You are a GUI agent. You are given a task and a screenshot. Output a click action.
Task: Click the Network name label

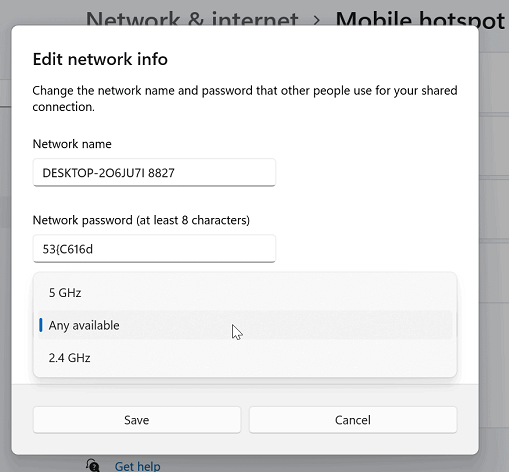(72, 144)
